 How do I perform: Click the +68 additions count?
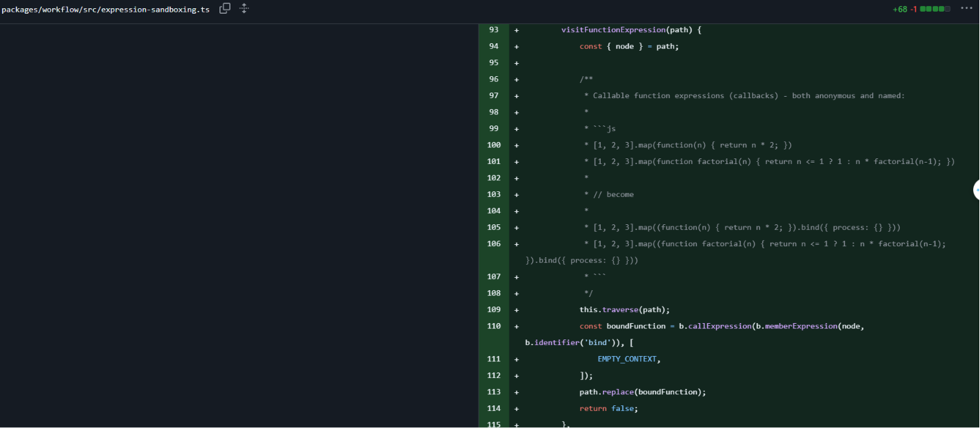coord(900,10)
